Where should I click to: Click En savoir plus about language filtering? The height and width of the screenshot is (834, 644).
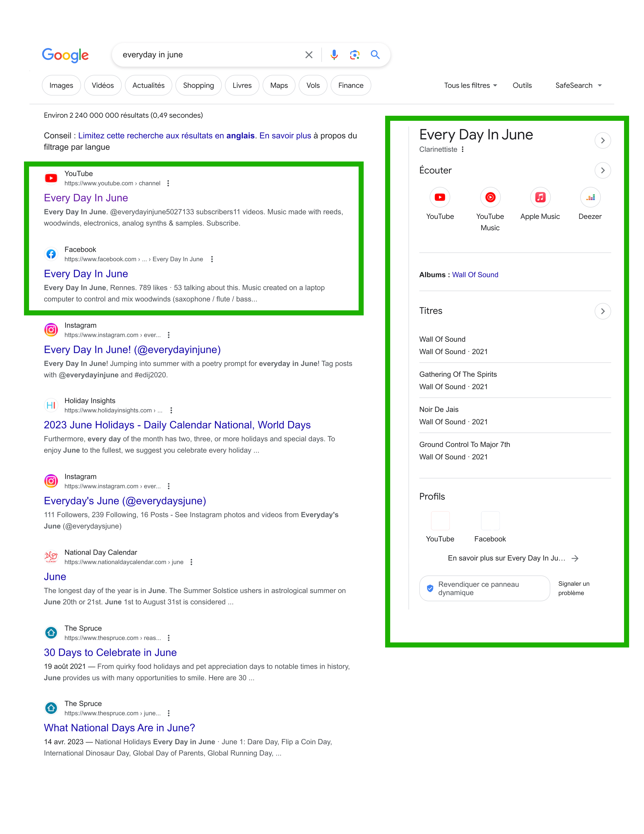coord(285,135)
